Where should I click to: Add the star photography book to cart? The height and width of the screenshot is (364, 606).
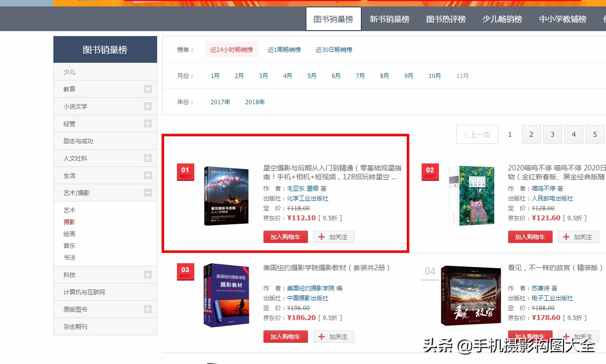286,237
